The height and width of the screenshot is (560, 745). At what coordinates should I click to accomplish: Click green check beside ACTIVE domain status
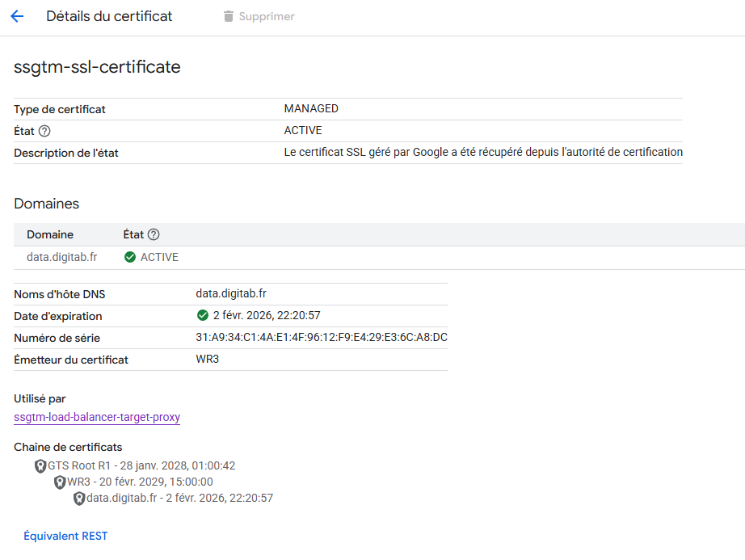click(x=130, y=257)
